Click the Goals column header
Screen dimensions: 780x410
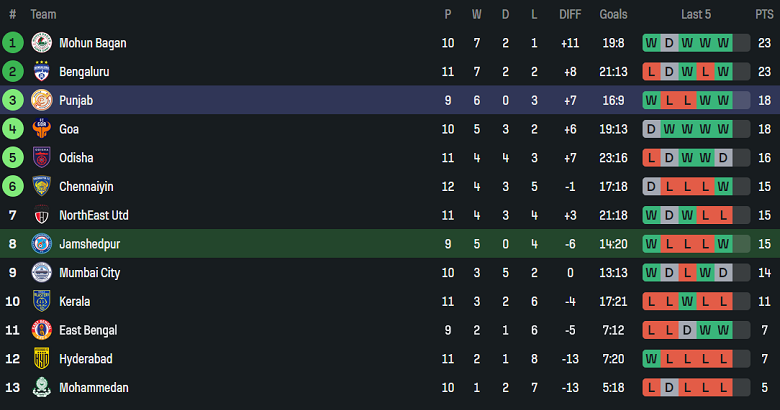tap(613, 14)
